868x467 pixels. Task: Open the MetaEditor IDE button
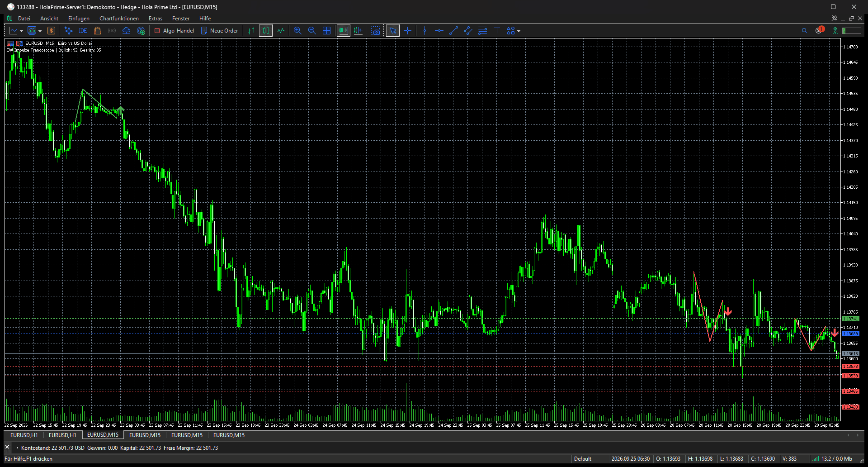click(x=83, y=31)
